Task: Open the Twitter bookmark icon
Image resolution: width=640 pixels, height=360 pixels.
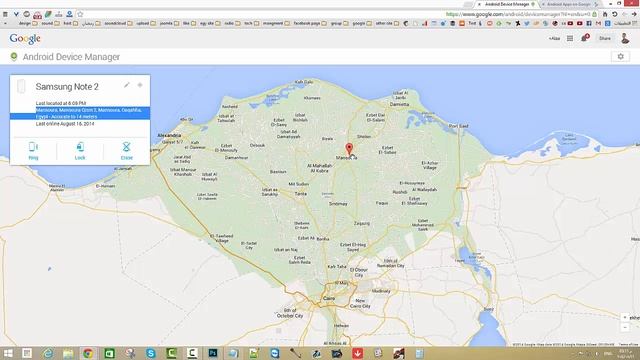Action: 527,24
